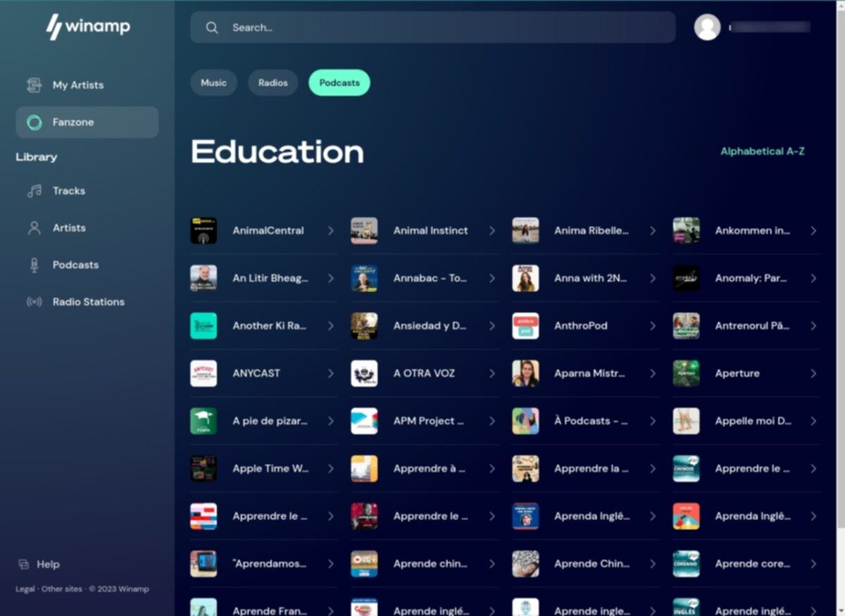This screenshot has height=616, width=845.
Task: Switch to the Music tab
Action: (213, 82)
